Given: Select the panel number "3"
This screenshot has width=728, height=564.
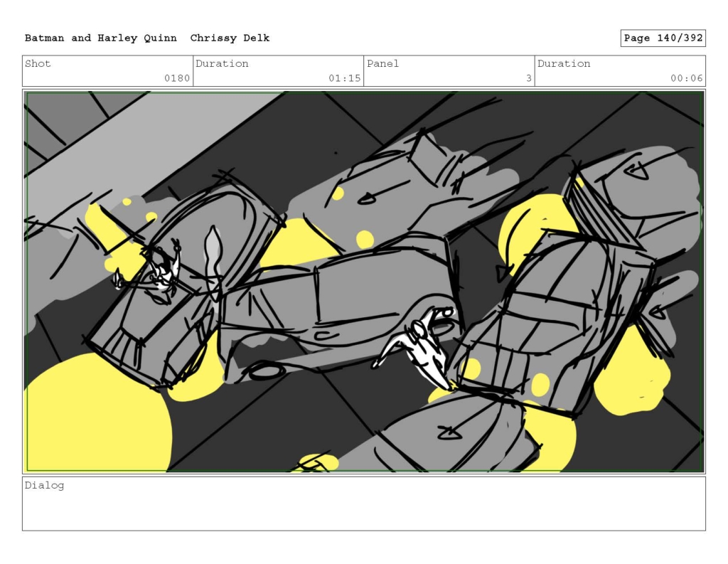Looking at the screenshot, I should tap(528, 78).
